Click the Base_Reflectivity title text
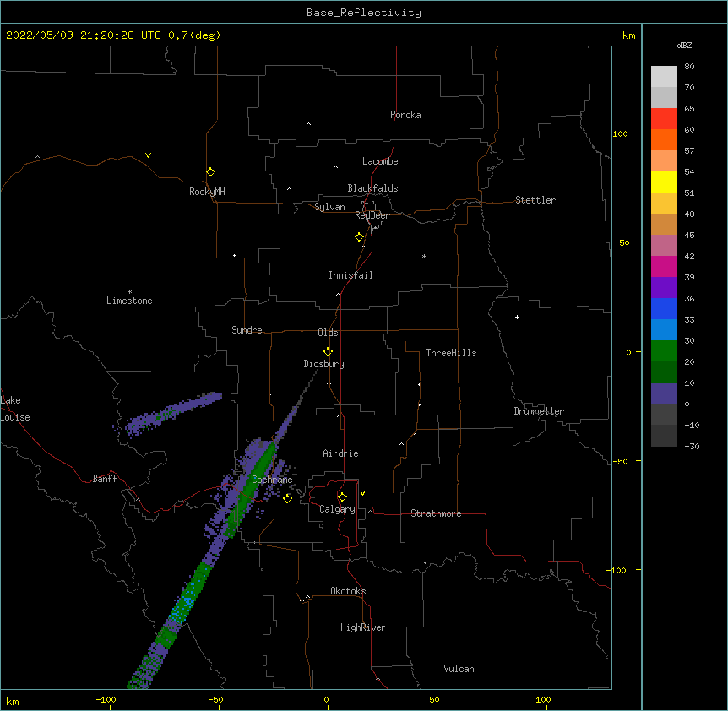This screenshot has height=711, width=728. [364, 13]
